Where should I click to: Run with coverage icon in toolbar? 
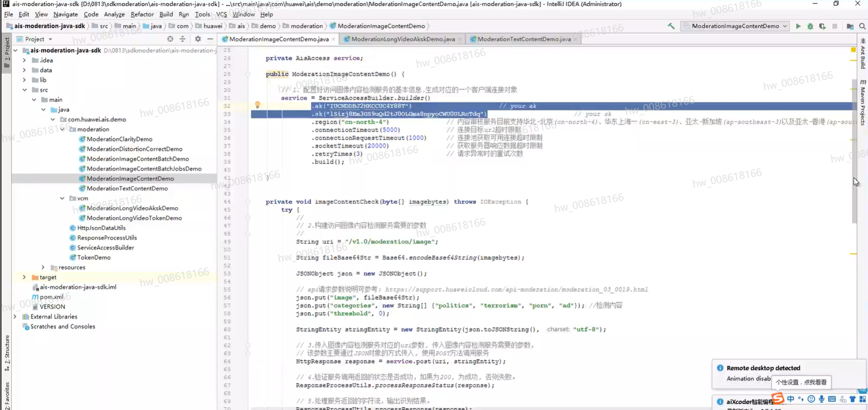(822, 26)
